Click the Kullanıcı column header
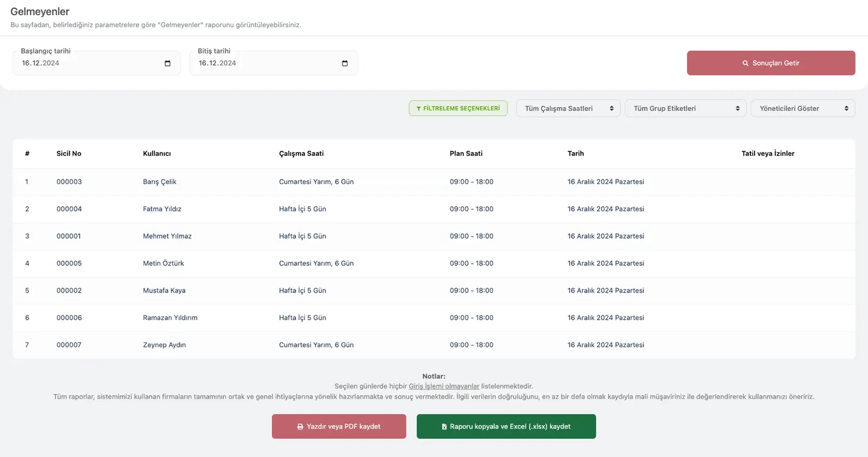 pyautogui.click(x=157, y=154)
